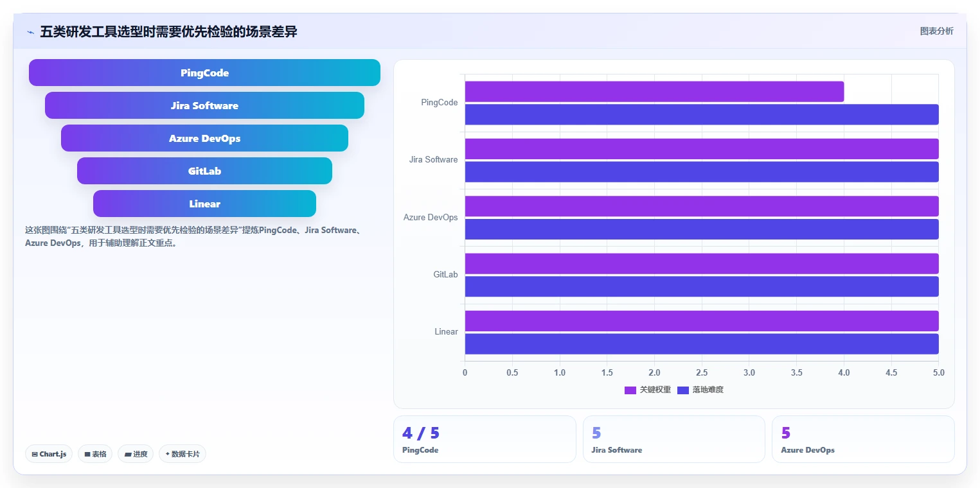The width and height of the screenshot is (980, 488).
Task: Select the blue 落地难度 bar for Jira Software
Action: [702, 171]
